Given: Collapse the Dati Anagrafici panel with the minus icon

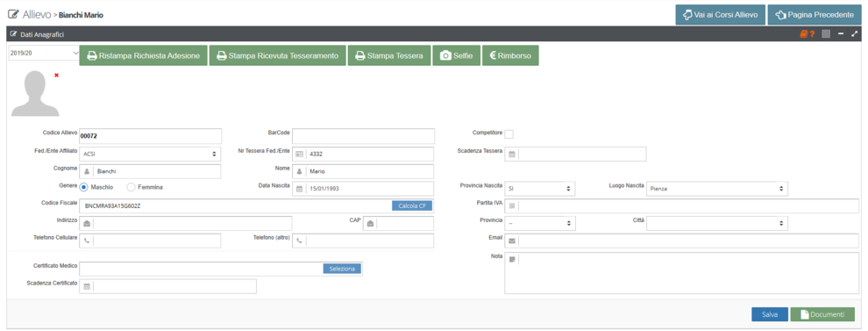Looking at the screenshot, I should click(x=841, y=34).
